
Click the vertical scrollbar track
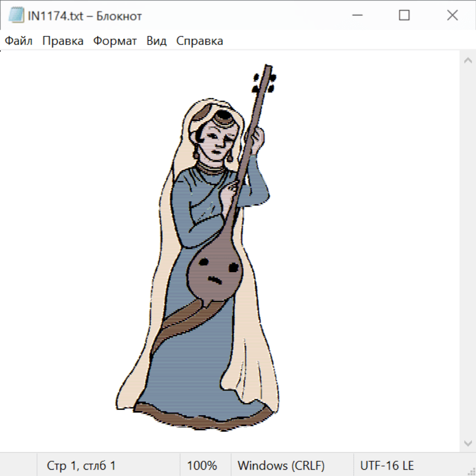coord(468,251)
